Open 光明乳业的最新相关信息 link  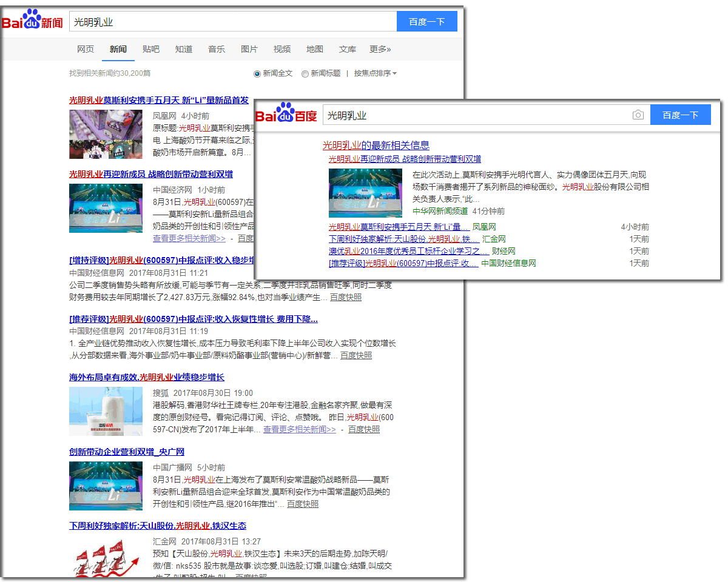point(376,145)
